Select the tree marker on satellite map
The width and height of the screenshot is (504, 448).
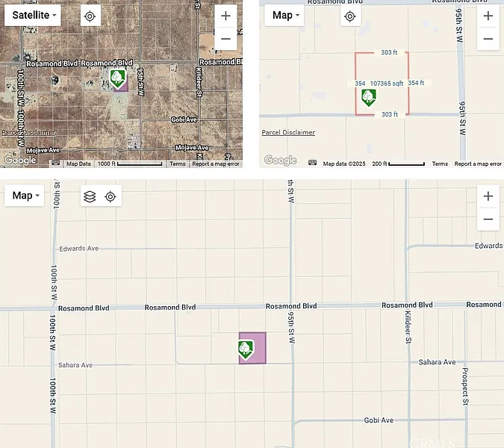point(118,79)
